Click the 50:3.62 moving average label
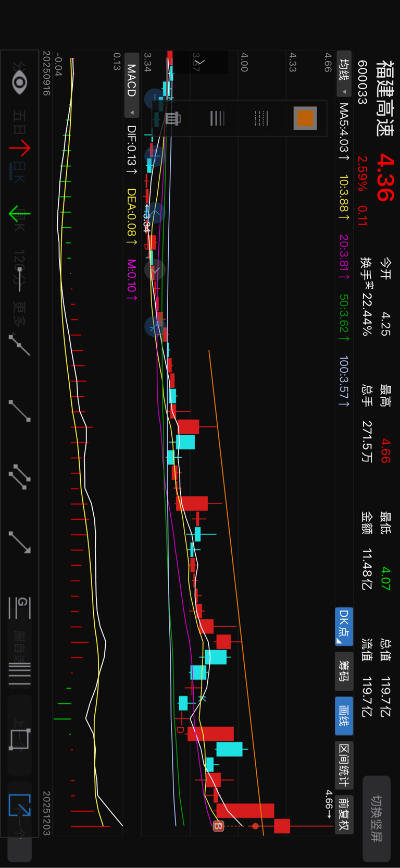The height and width of the screenshot is (868, 400). (344, 318)
